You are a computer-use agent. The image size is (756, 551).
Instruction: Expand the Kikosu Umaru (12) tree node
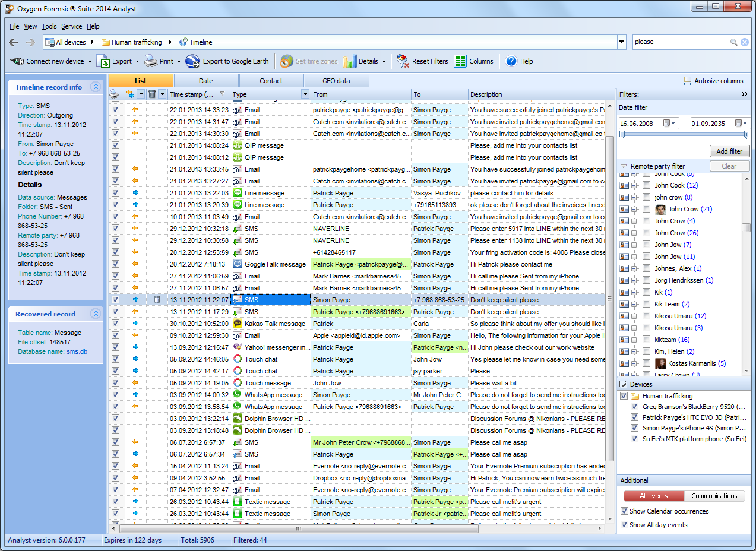(634, 316)
